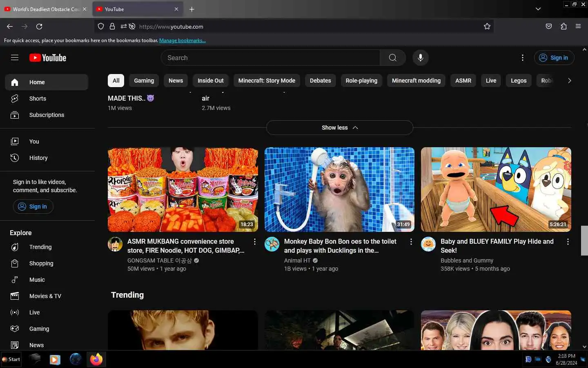Select the Live filter chip
The width and height of the screenshot is (588, 368).
[x=491, y=81]
